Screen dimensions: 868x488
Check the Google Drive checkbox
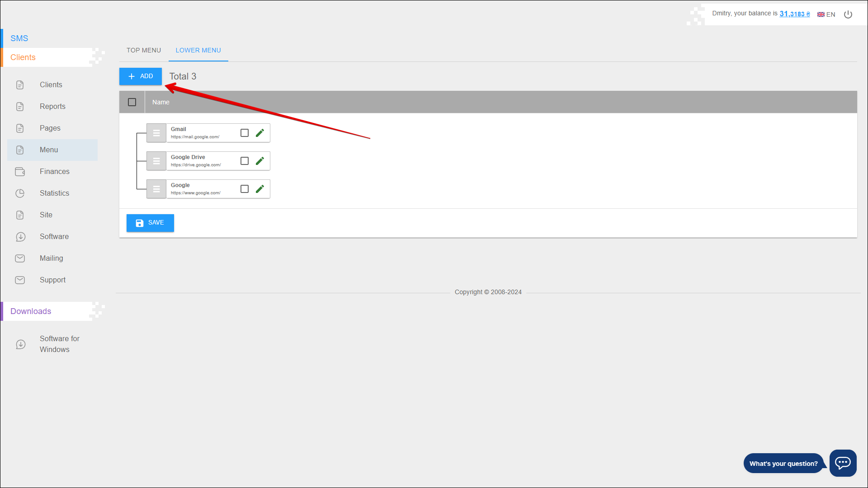click(x=245, y=161)
